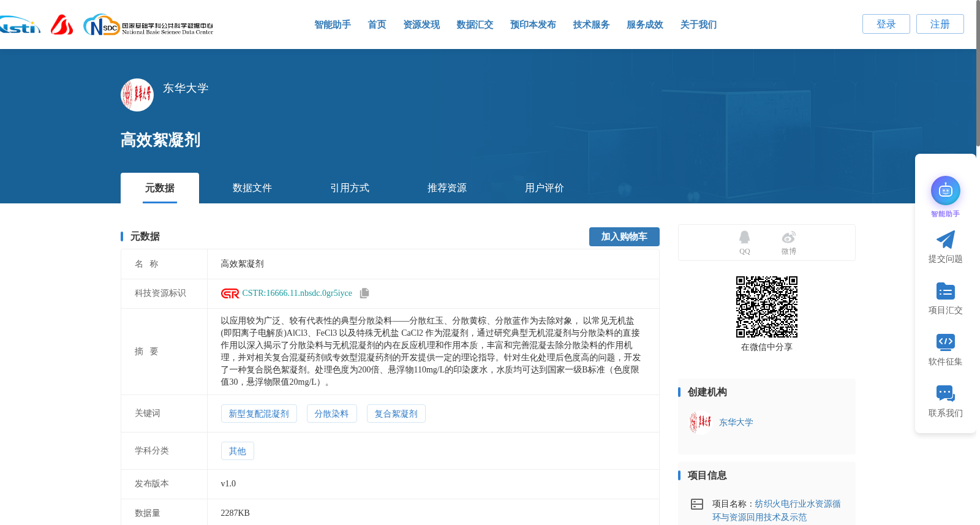Image resolution: width=980 pixels, height=525 pixels.
Task: Open 资源发现 navigation item
Action: tap(421, 25)
